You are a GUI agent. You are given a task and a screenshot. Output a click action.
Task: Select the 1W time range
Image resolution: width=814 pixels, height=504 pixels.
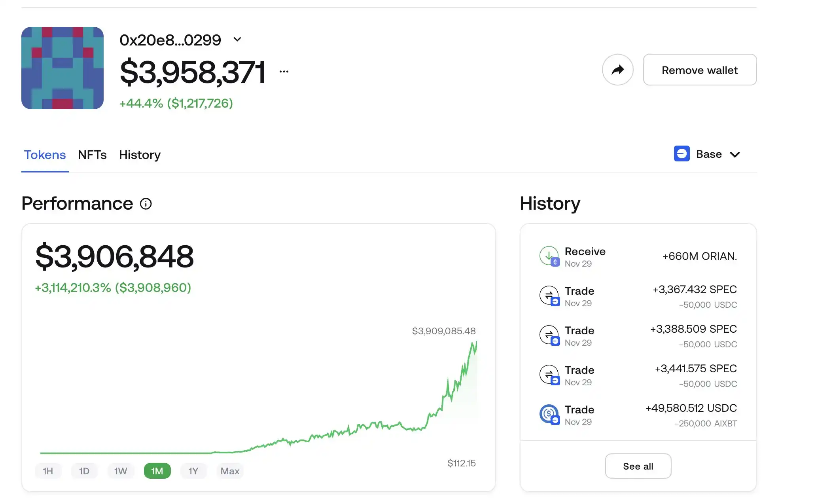pos(121,471)
